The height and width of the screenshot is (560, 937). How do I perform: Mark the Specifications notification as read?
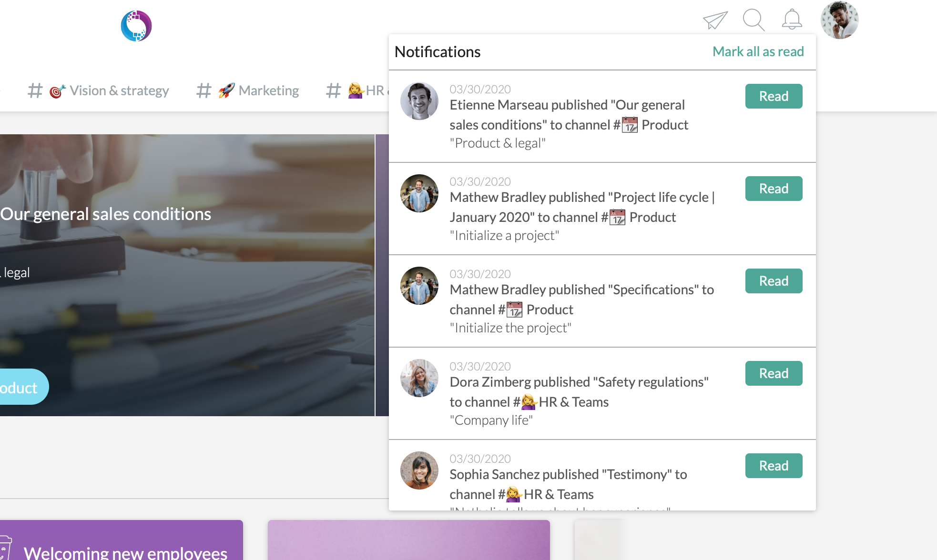click(x=773, y=280)
